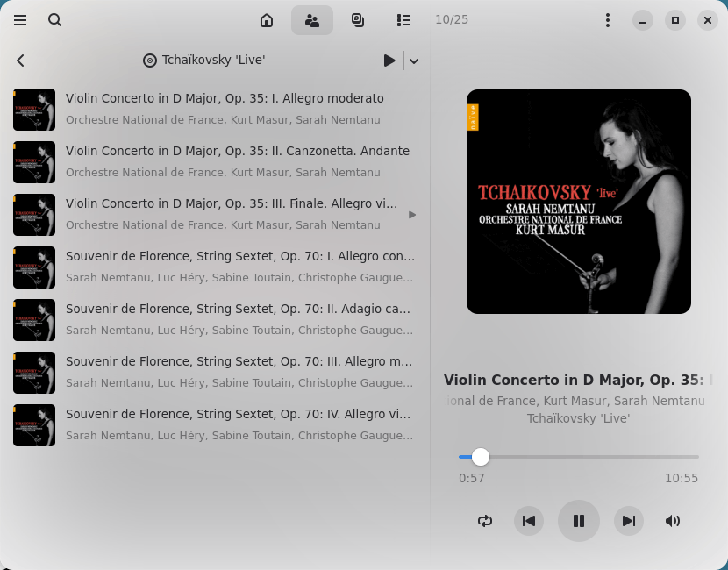The height and width of the screenshot is (570, 728).
Task: Select Violin Concerto II. Canzonetta track
Action: pos(215,161)
